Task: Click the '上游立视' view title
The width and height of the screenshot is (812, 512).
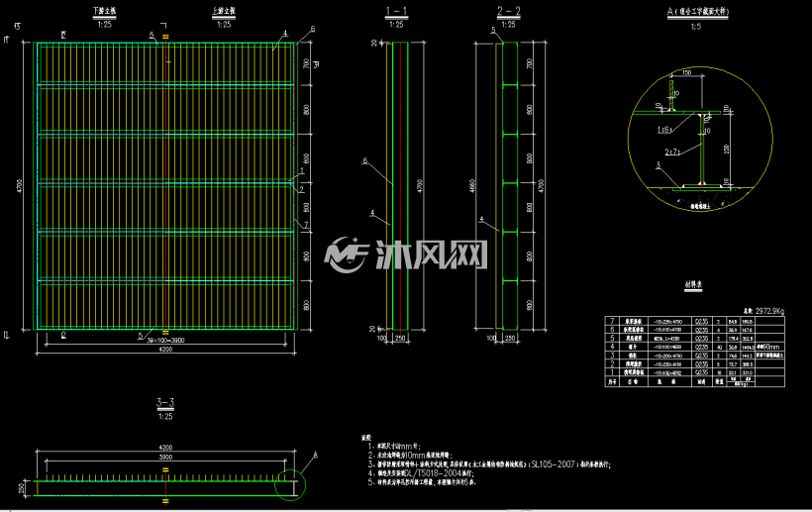Action: [x=224, y=11]
